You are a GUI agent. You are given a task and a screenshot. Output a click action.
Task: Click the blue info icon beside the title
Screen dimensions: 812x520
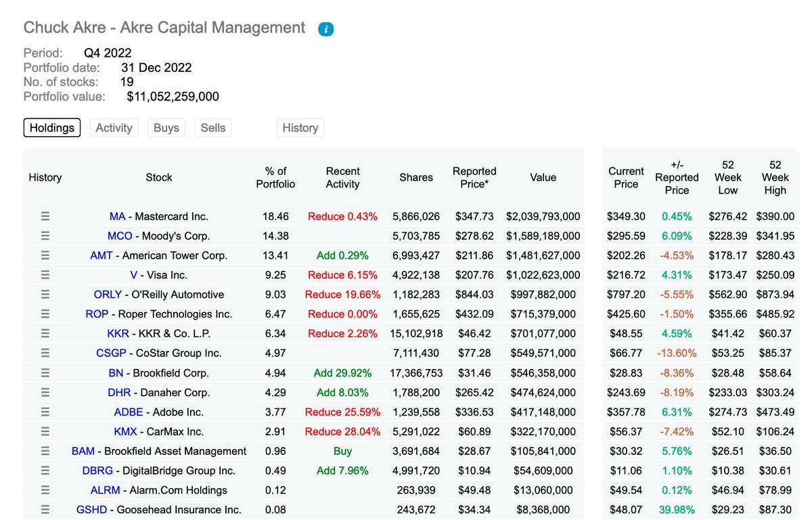click(326, 29)
